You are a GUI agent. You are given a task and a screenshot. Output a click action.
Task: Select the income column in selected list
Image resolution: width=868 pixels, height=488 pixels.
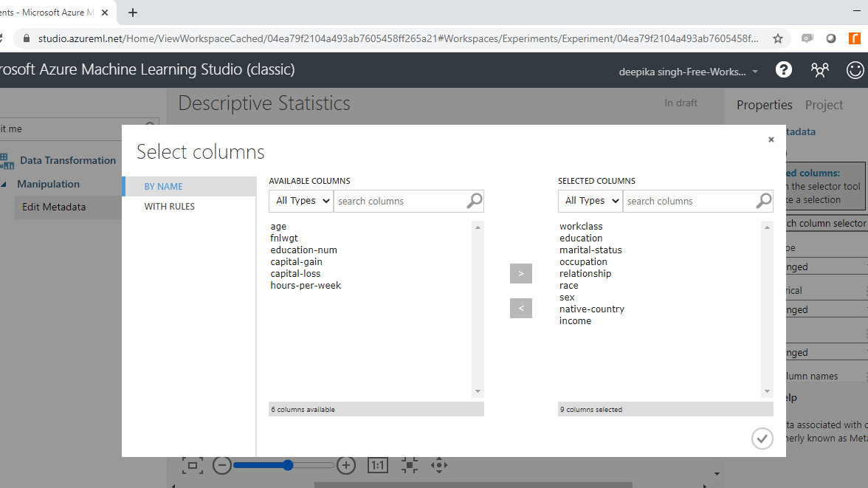pos(575,321)
